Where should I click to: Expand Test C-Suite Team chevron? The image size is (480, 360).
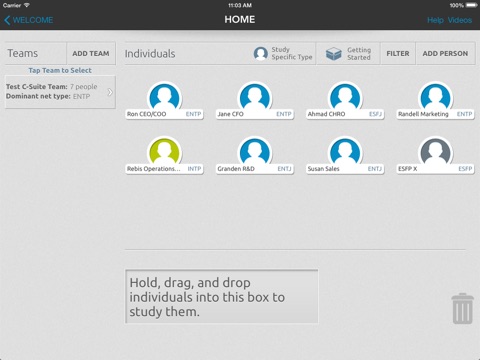point(110,92)
